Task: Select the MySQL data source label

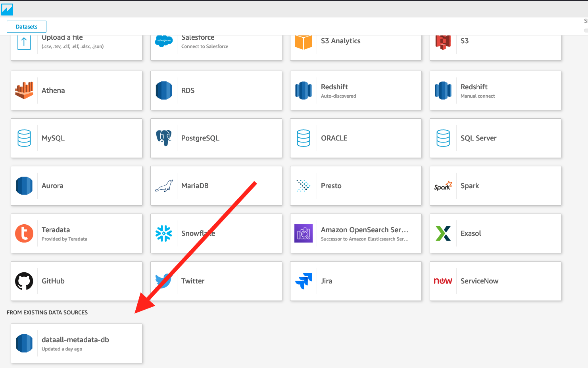Action: [x=53, y=138]
